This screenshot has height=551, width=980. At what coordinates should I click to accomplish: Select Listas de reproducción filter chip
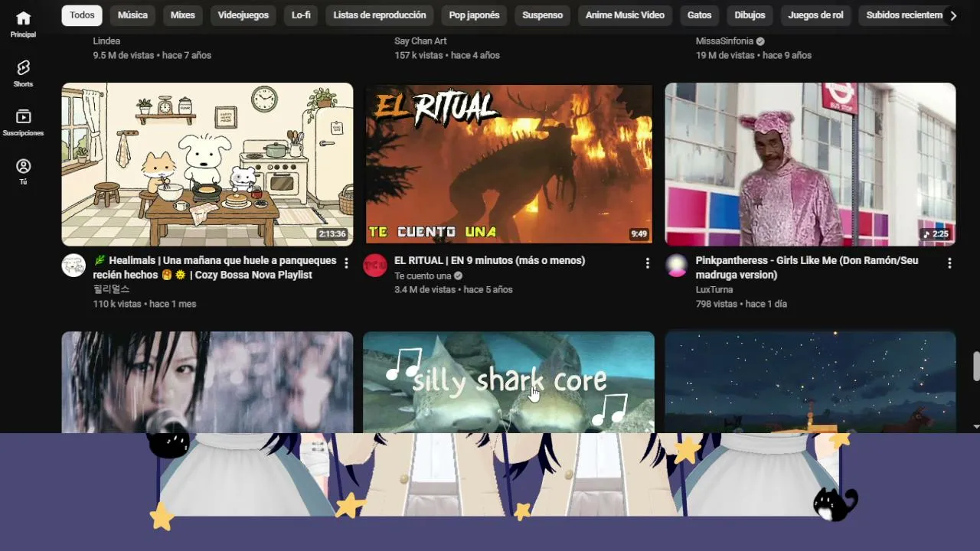380,15
